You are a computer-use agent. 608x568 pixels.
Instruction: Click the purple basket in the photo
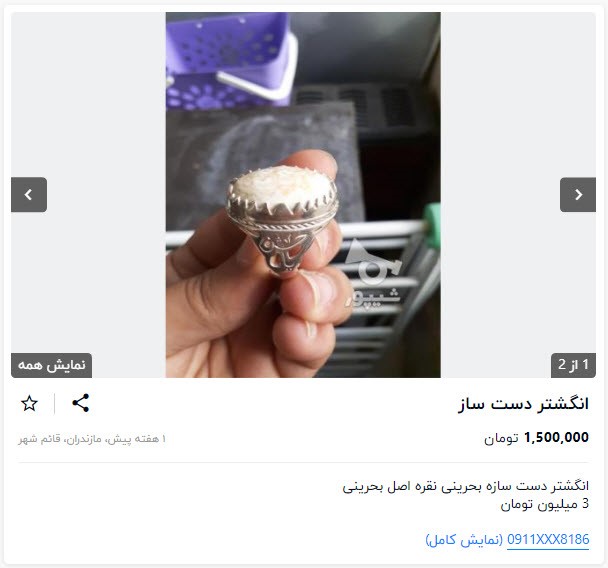[228, 60]
